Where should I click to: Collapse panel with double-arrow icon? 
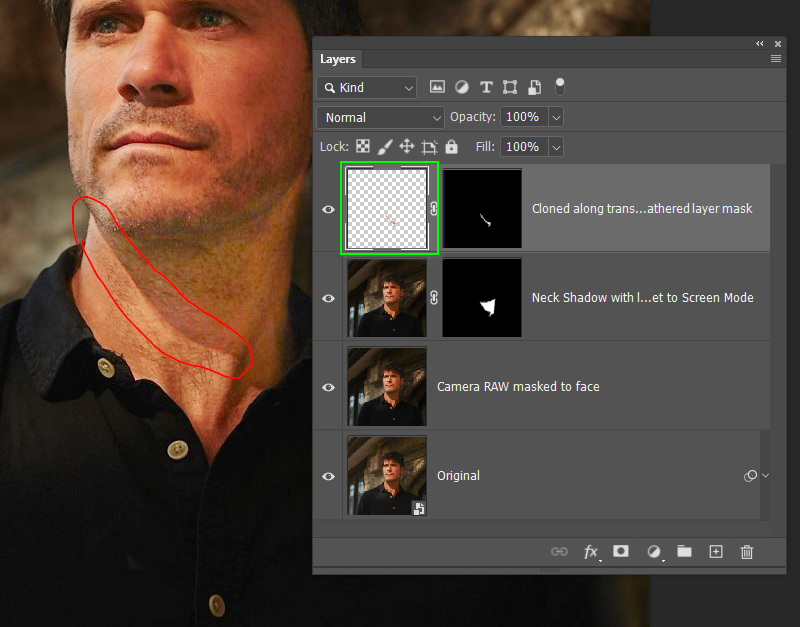pos(760,44)
